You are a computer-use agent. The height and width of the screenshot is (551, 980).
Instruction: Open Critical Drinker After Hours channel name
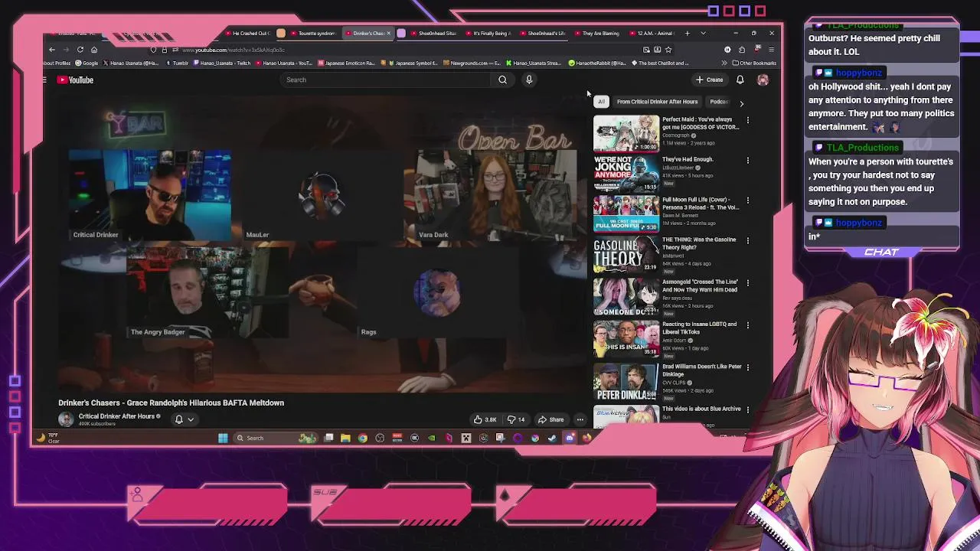[x=116, y=416]
